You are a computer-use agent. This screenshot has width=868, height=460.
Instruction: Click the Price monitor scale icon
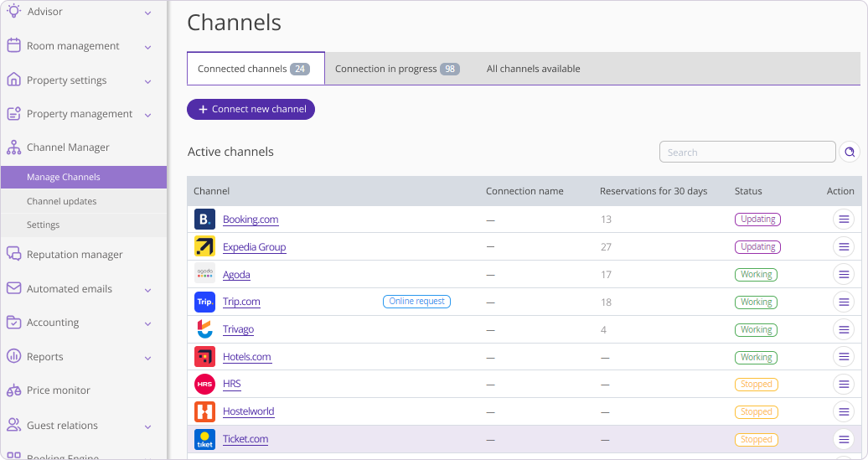coord(13,390)
